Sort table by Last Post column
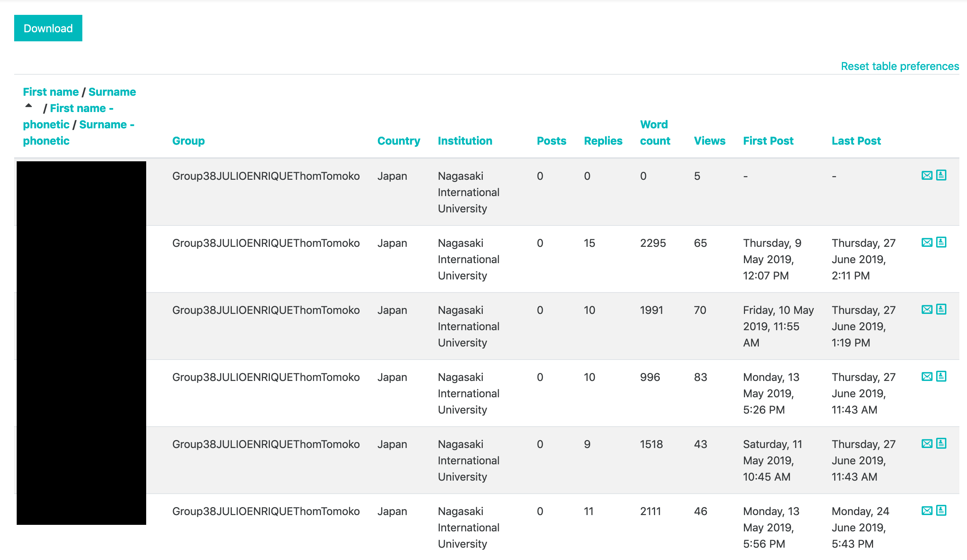The image size is (967, 560). pos(856,141)
